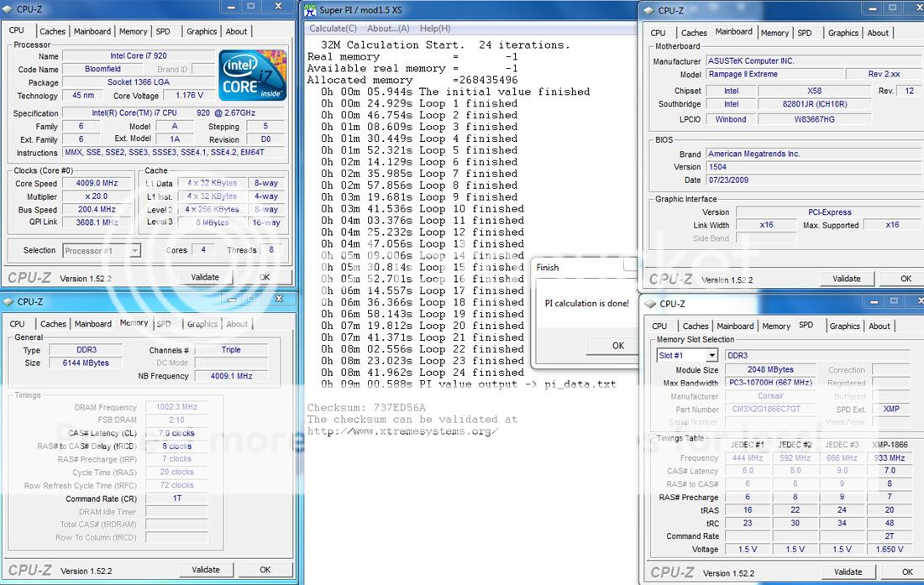The height and width of the screenshot is (585, 924).
Task: Click OK in the memory CPU-Z window
Action: [x=265, y=570]
